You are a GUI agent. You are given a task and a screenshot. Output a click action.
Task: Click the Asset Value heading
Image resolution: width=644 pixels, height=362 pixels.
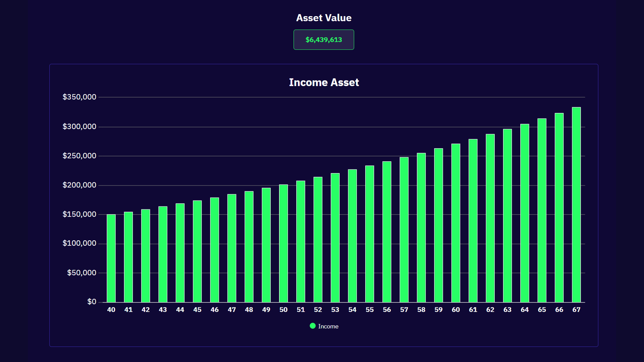click(x=324, y=18)
